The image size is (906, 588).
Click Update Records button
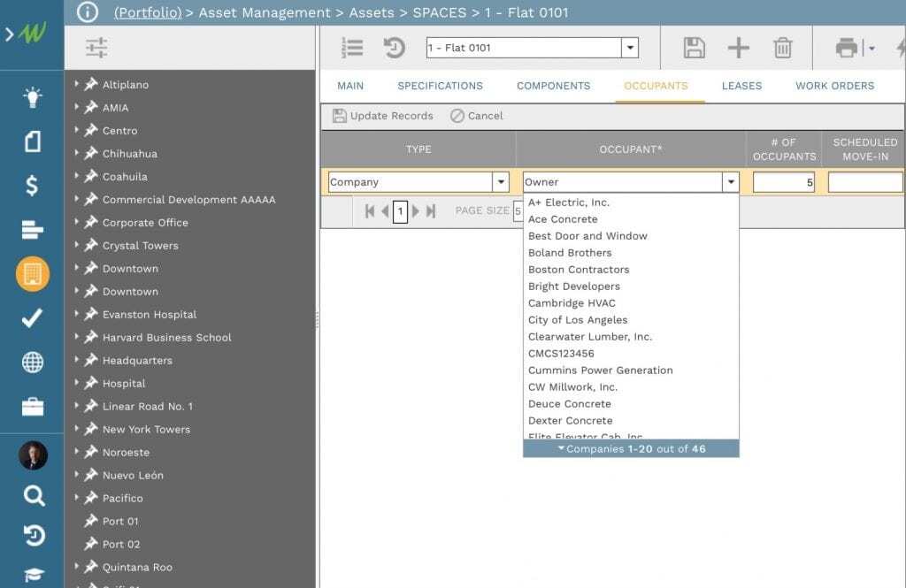382,116
